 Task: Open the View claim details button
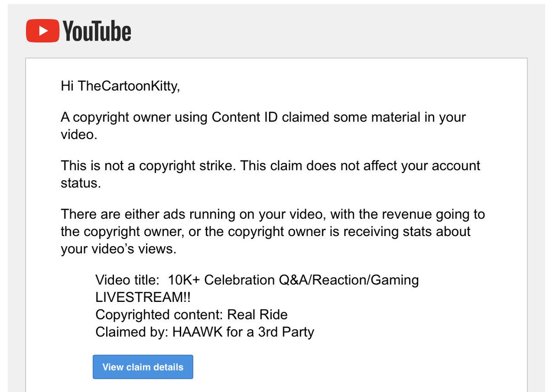143,367
